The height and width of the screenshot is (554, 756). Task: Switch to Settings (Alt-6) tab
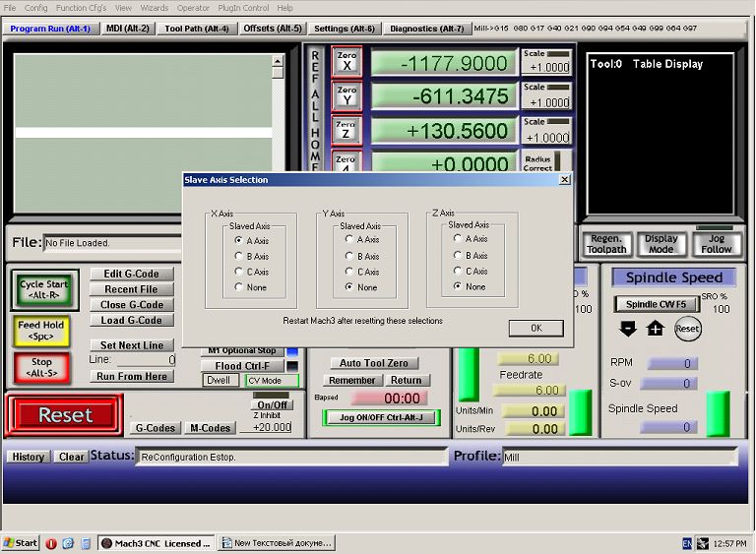coord(345,29)
